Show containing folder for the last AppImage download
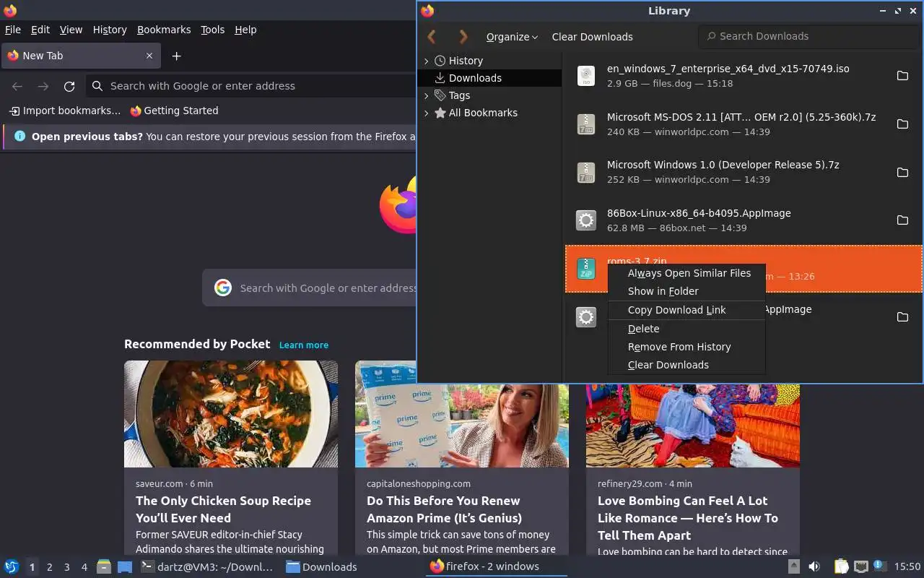 (902, 316)
